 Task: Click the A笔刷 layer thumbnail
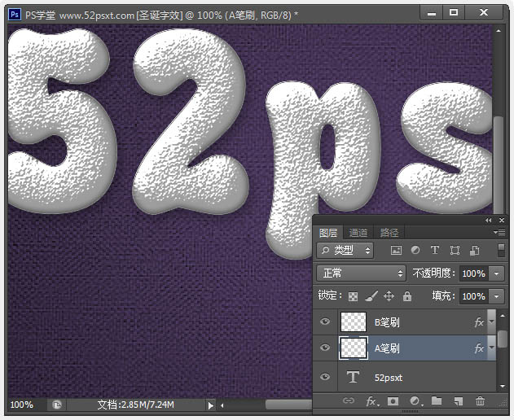coord(354,348)
